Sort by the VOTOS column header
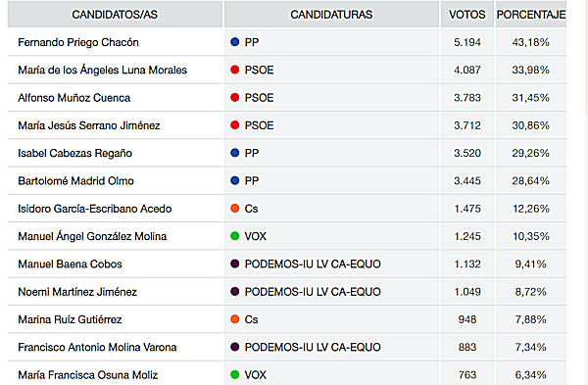This screenshot has height=385, width=588. click(x=467, y=15)
